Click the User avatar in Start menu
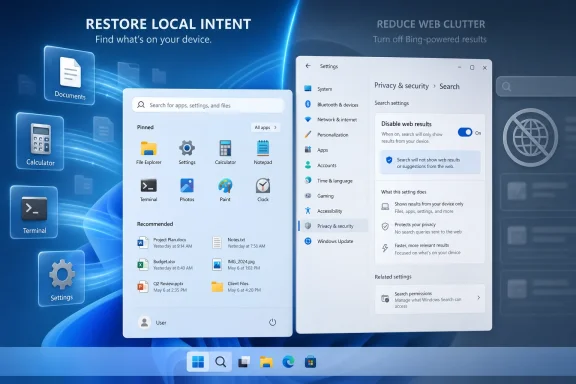 pos(144,322)
